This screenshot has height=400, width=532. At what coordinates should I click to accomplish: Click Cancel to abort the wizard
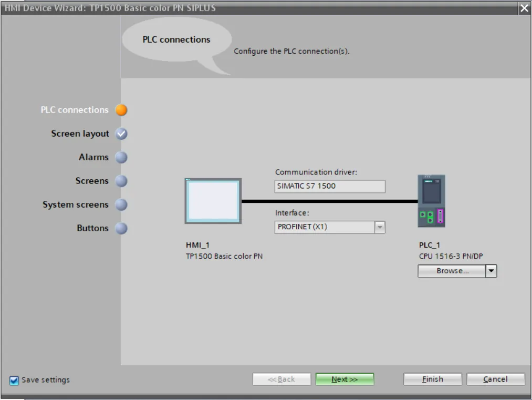[x=495, y=379]
